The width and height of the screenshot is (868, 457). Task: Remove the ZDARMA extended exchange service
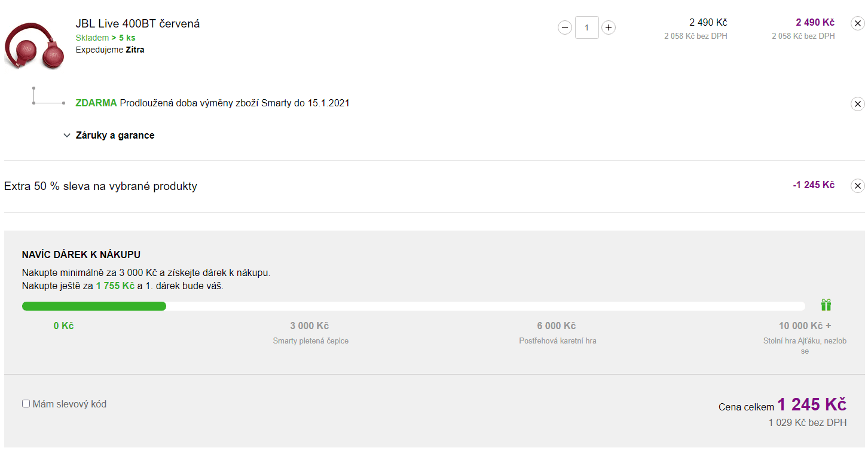(x=857, y=104)
